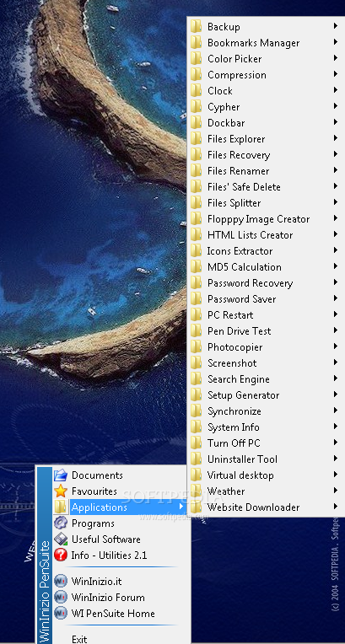
Task: Expand the Bookmarks Manager submenu arrow
Action: pyautogui.click(x=336, y=42)
